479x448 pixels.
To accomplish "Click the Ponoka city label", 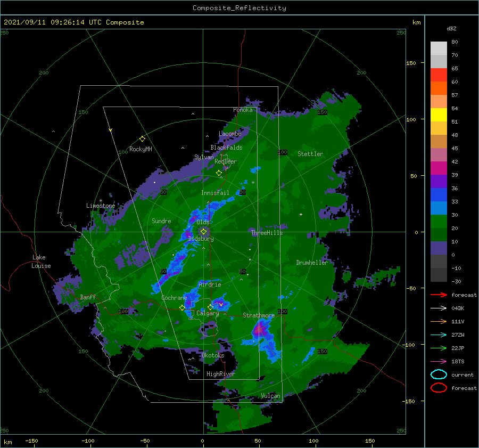I will (243, 110).
